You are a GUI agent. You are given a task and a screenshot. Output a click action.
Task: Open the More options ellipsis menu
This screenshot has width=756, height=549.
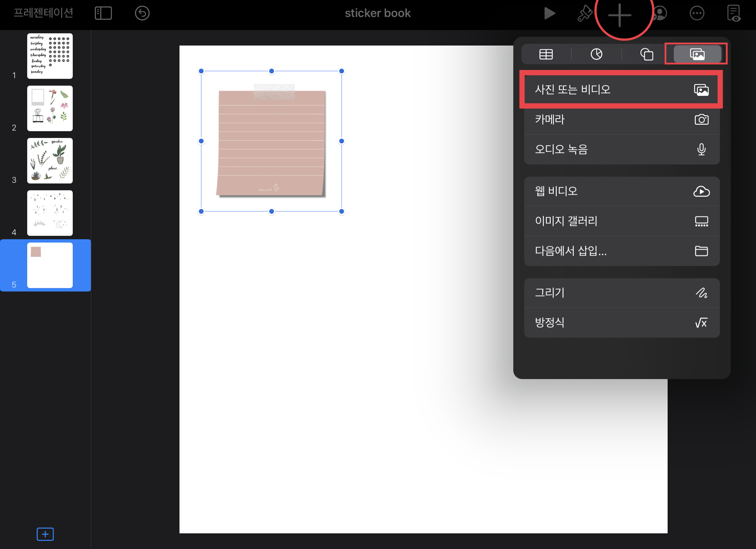pos(697,14)
